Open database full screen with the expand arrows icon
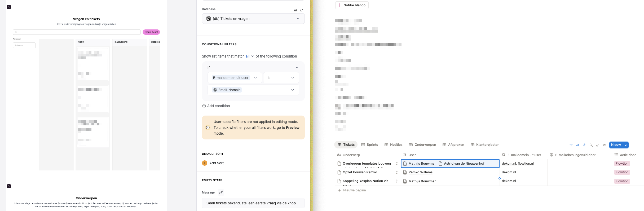The height and width of the screenshot is (211, 644). [x=597, y=145]
